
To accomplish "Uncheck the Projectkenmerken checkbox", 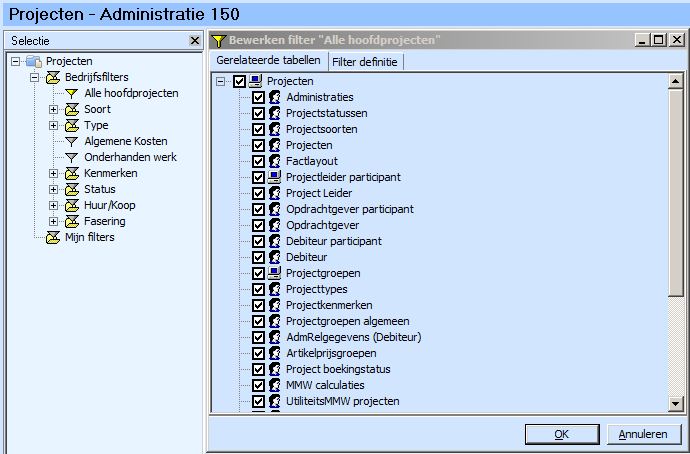I will point(258,305).
